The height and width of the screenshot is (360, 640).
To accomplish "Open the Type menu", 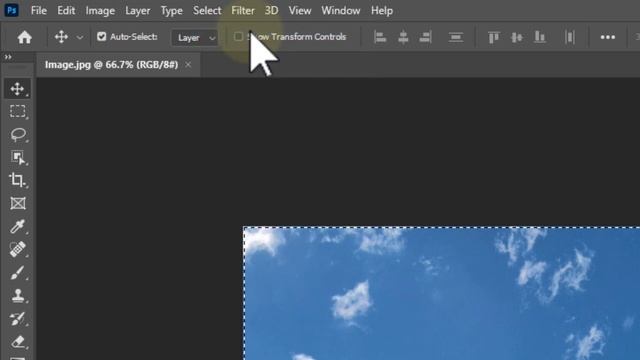I will pos(171,11).
